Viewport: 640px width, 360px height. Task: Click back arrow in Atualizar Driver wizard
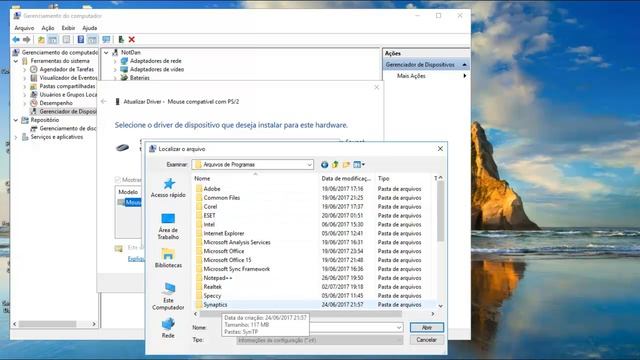coord(104,101)
